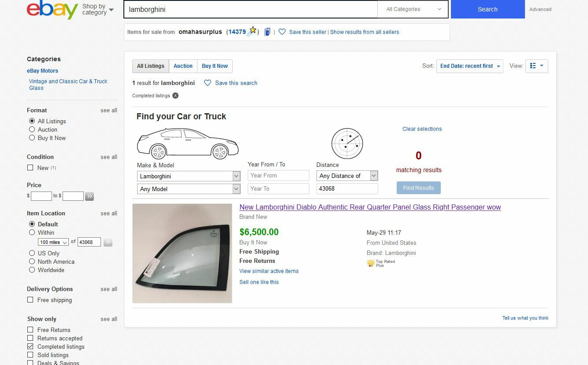588x365 pixels.
Task: Click see all next to Show only
Action: pyautogui.click(x=109, y=319)
